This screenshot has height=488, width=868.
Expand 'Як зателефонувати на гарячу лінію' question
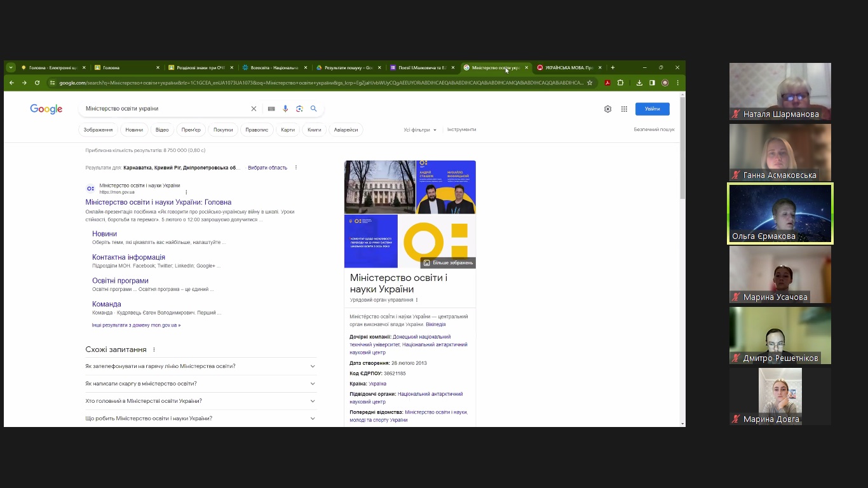201,366
